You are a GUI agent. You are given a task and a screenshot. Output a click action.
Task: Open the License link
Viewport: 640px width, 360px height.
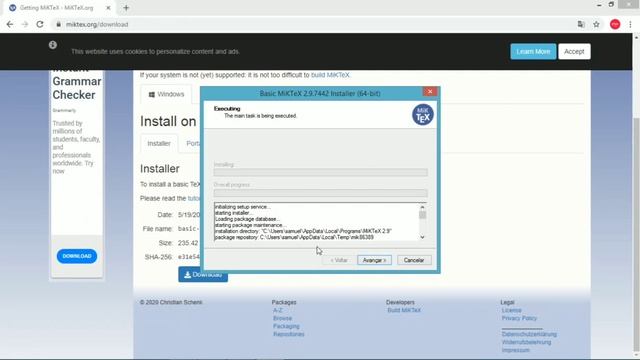tap(511, 311)
